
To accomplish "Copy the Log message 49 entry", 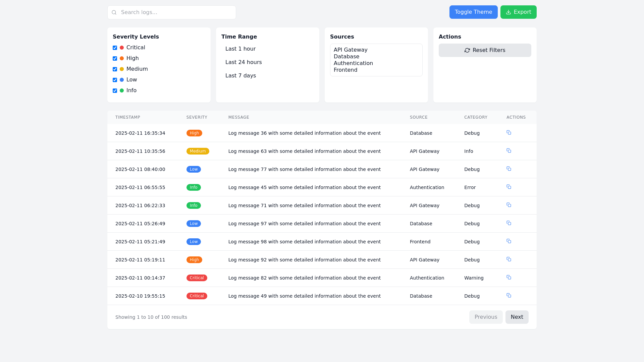I will pyautogui.click(x=509, y=296).
